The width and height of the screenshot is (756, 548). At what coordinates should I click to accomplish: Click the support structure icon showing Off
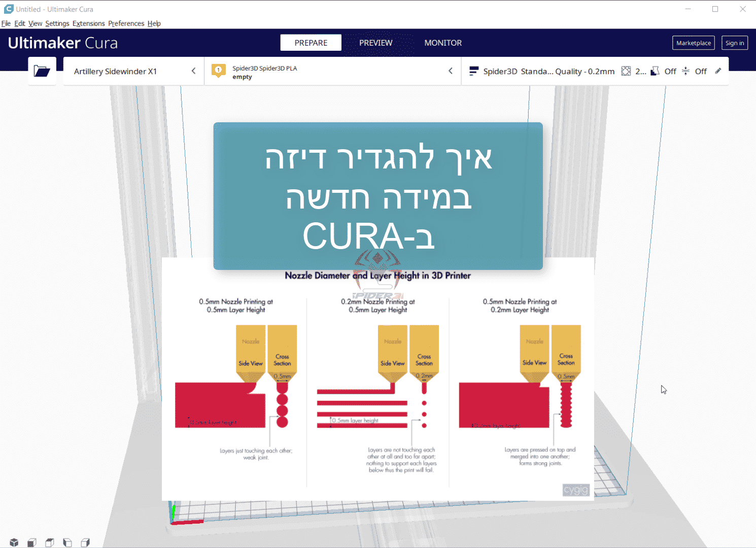[655, 71]
